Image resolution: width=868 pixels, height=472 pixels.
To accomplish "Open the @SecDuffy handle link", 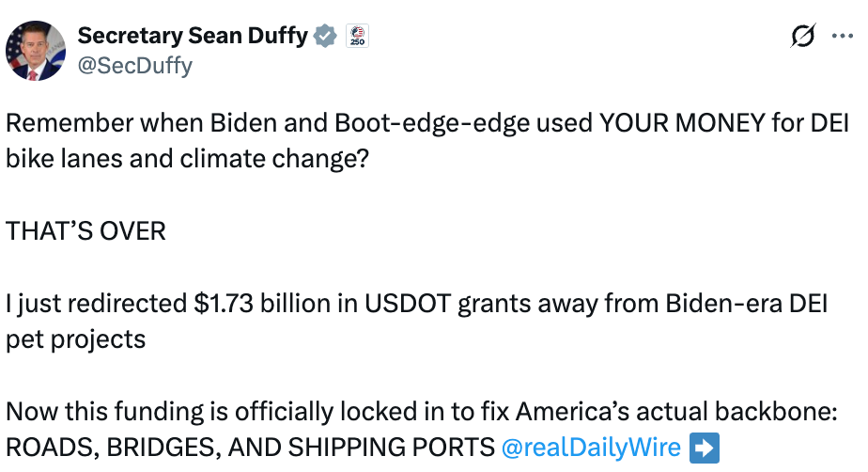I will tap(135, 66).
